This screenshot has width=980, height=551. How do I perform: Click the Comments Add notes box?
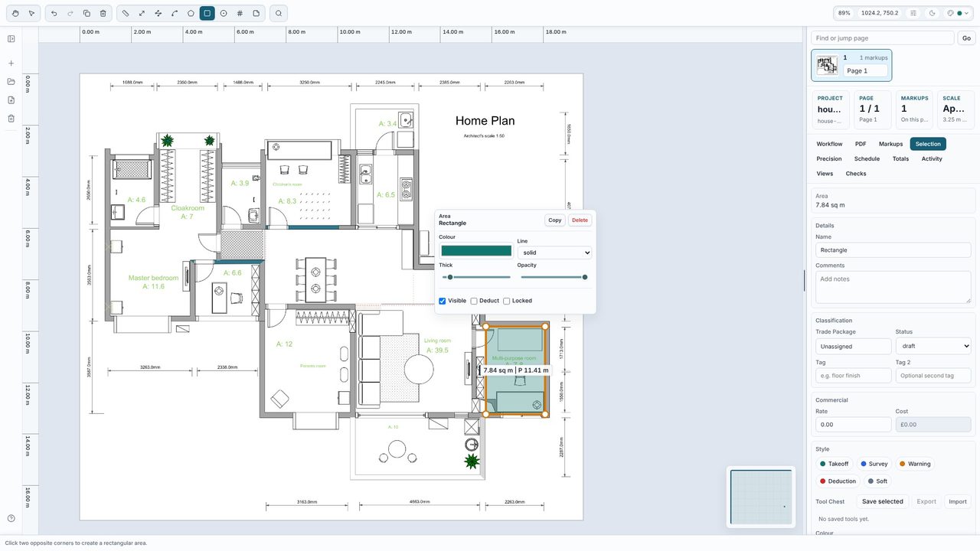click(893, 287)
